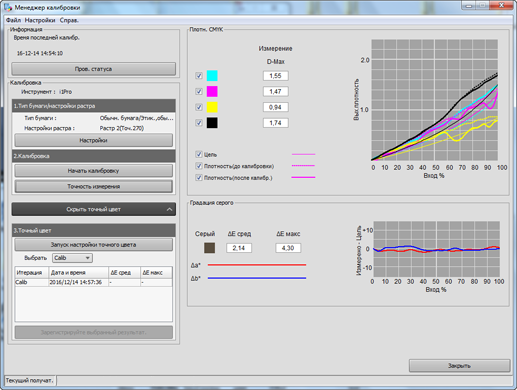This screenshot has width=517, height=390.
Task: Collapse precise color section chevron arrow
Action: click(x=169, y=209)
